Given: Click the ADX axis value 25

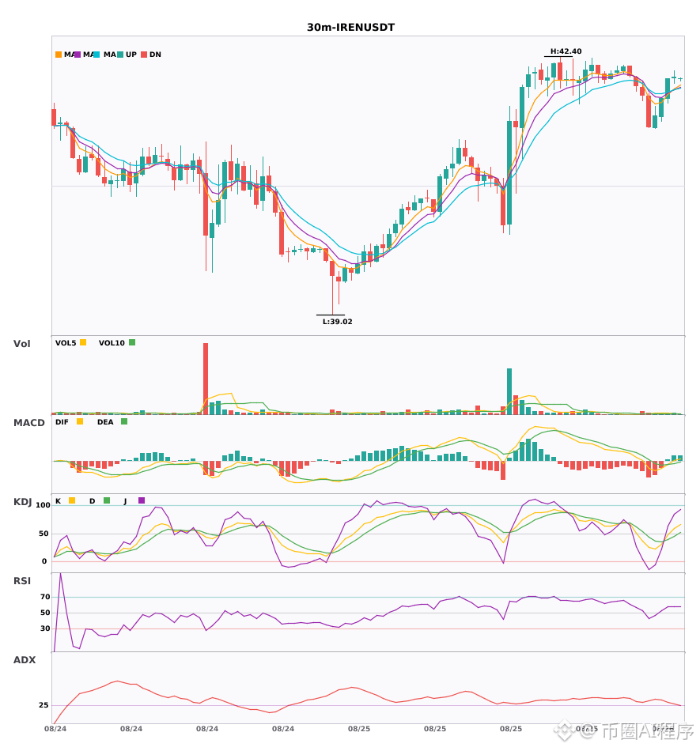Looking at the screenshot, I should tap(44, 705).
